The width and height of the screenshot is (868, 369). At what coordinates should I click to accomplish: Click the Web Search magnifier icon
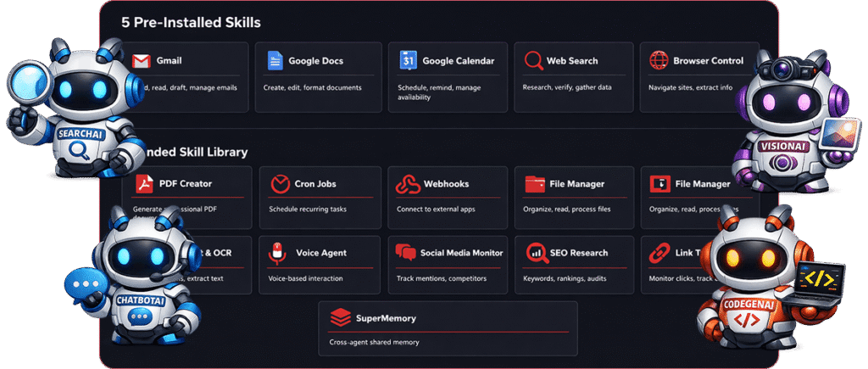point(534,61)
